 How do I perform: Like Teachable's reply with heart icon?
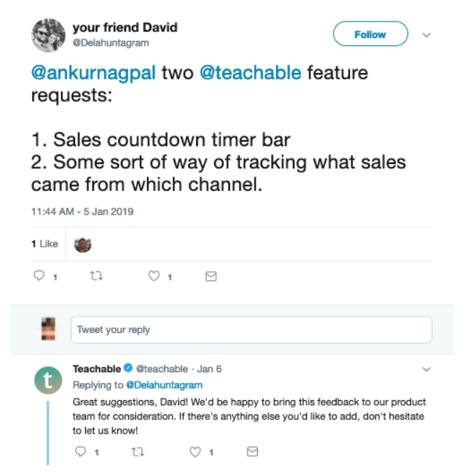tap(195, 452)
